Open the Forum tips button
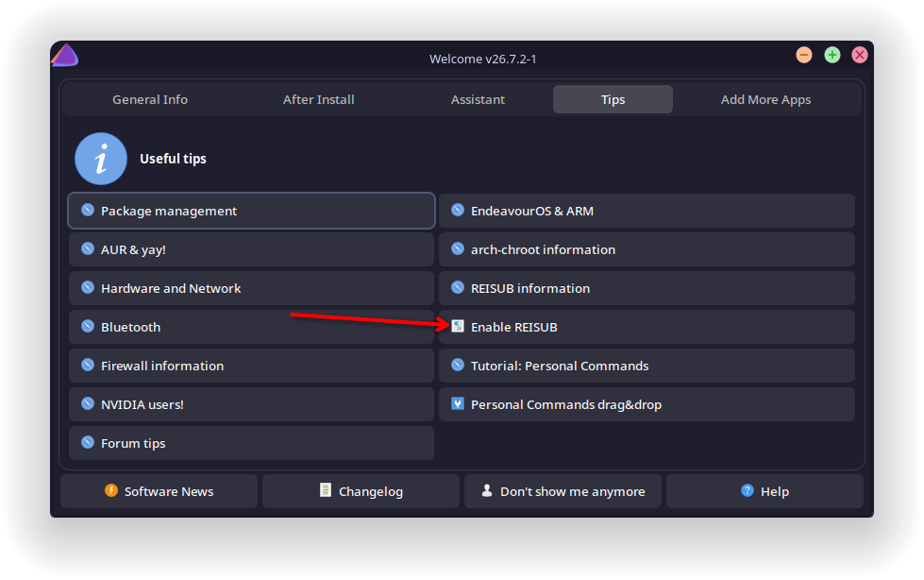This screenshot has height=580, width=924. 252,443
